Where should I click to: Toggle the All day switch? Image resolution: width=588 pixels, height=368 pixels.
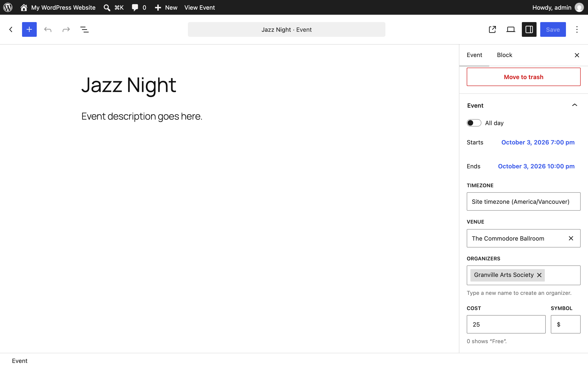[474, 123]
